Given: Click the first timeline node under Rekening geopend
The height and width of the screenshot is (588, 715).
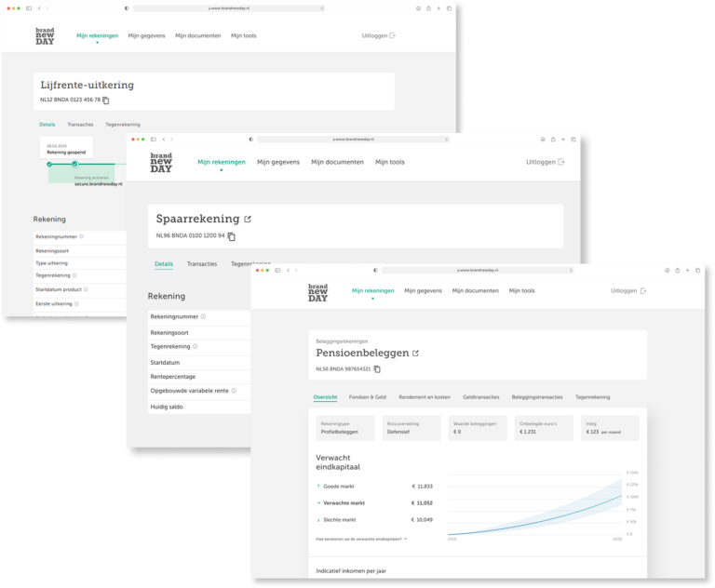Looking at the screenshot, I should pos(48,165).
